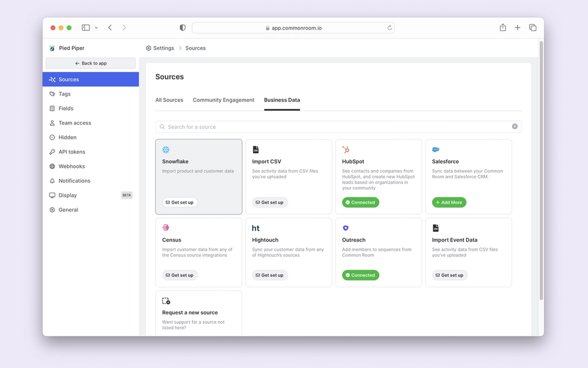The image size is (588, 368).
Task: Select the Salesforce cloud icon
Action: [435, 149]
